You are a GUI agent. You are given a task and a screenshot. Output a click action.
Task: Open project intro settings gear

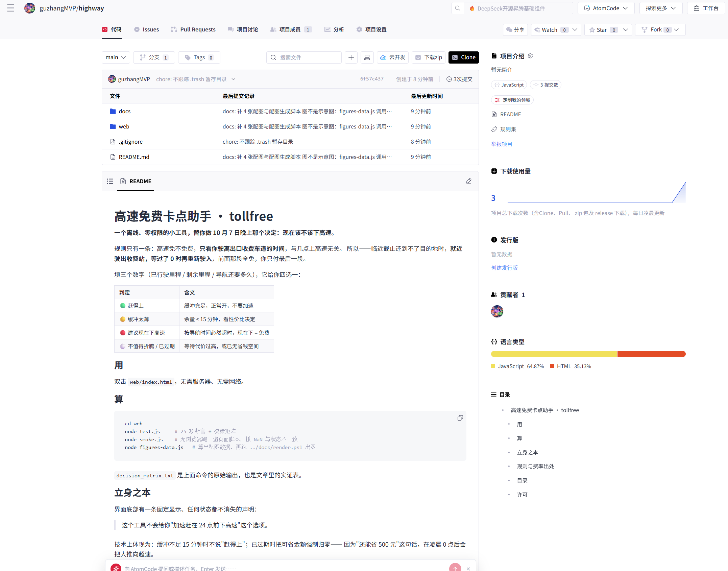[x=530, y=56]
